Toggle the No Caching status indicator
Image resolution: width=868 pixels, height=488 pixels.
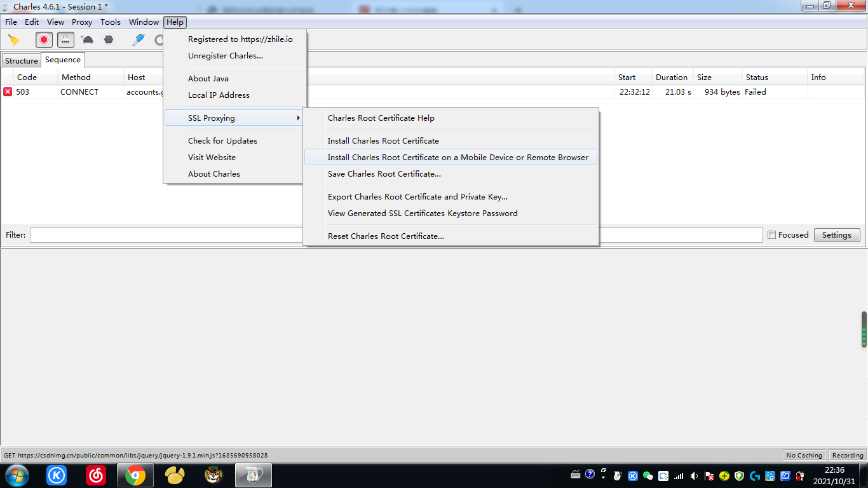coord(804,455)
